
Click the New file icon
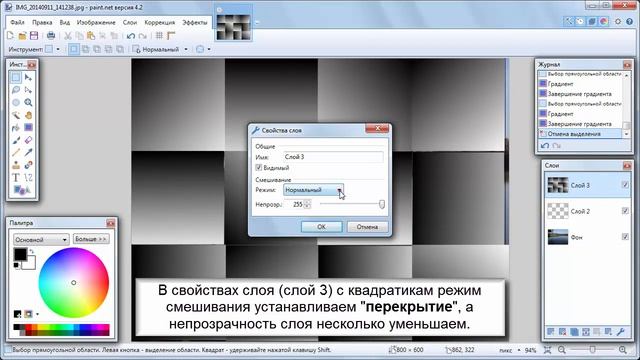point(10,36)
